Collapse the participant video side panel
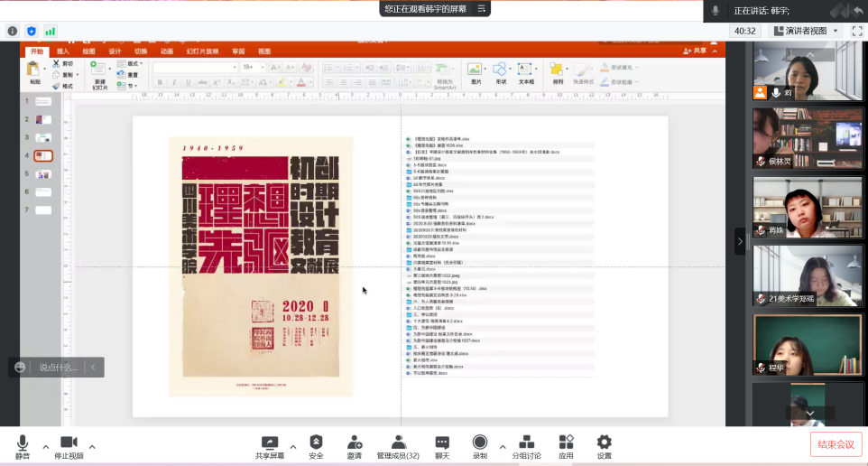This screenshot has width=868, height=466. [x=740, y=241]
